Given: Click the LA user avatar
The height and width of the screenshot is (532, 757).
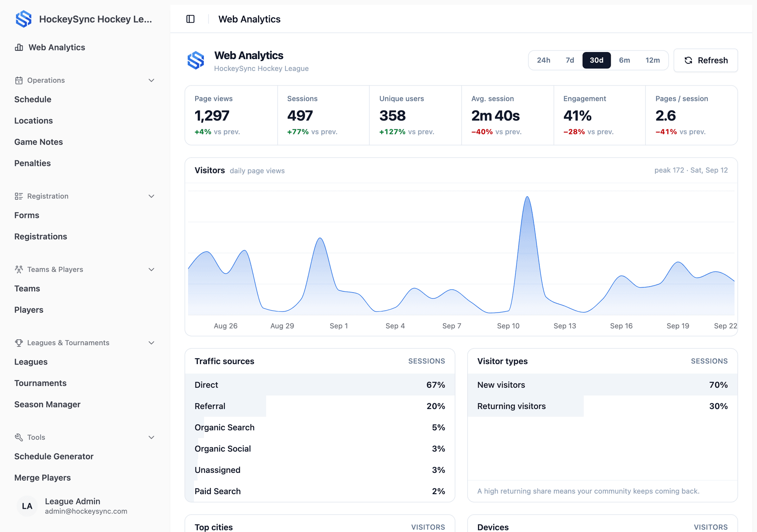Looking at the screenshot, I should [27, 506].
